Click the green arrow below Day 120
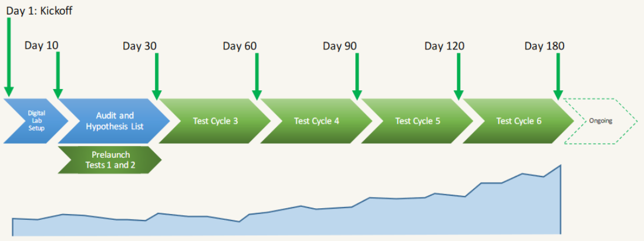 tap(458, 76)
